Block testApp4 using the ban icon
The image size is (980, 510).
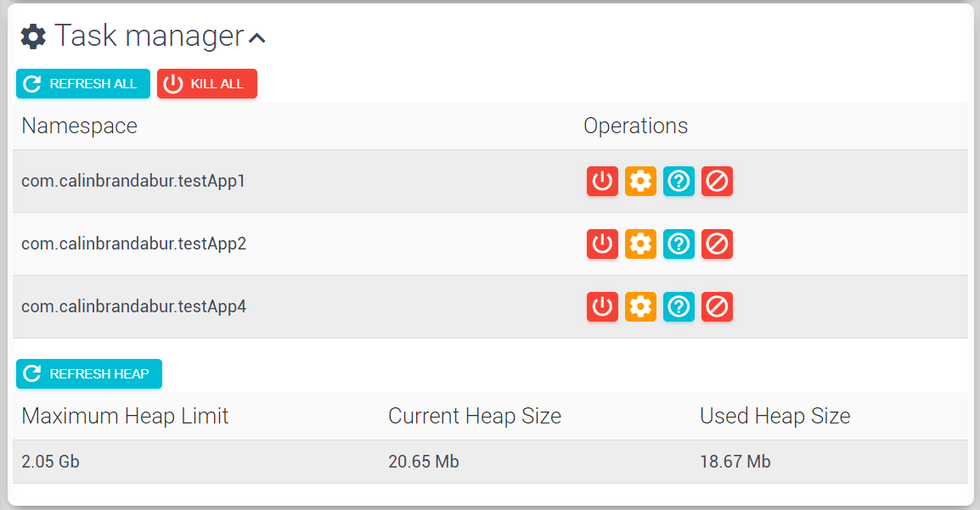tap(716, 306)
